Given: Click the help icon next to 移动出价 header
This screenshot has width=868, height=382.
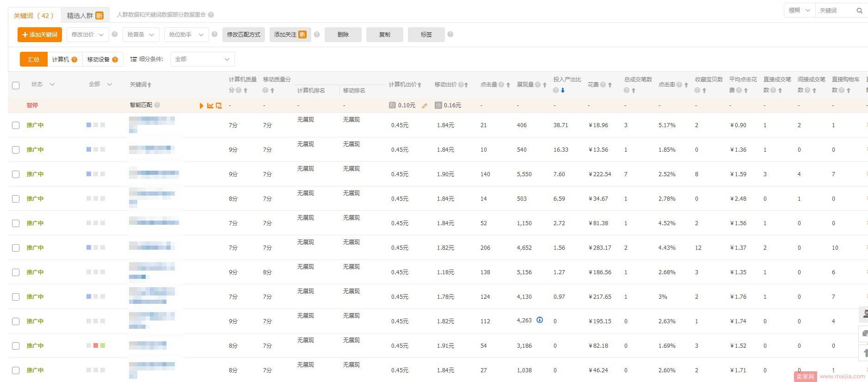Looking at the screenshot, I should [x=461, y=85].
